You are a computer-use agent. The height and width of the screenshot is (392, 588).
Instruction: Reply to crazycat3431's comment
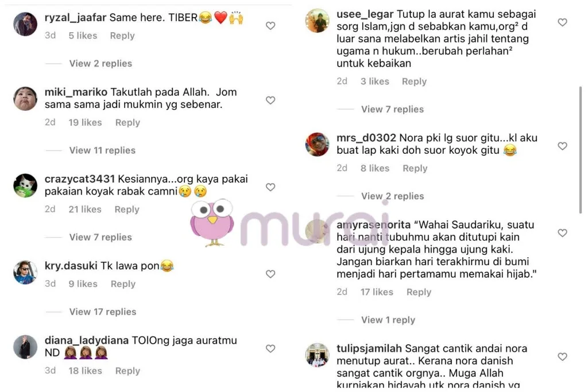tap(127, 209)
